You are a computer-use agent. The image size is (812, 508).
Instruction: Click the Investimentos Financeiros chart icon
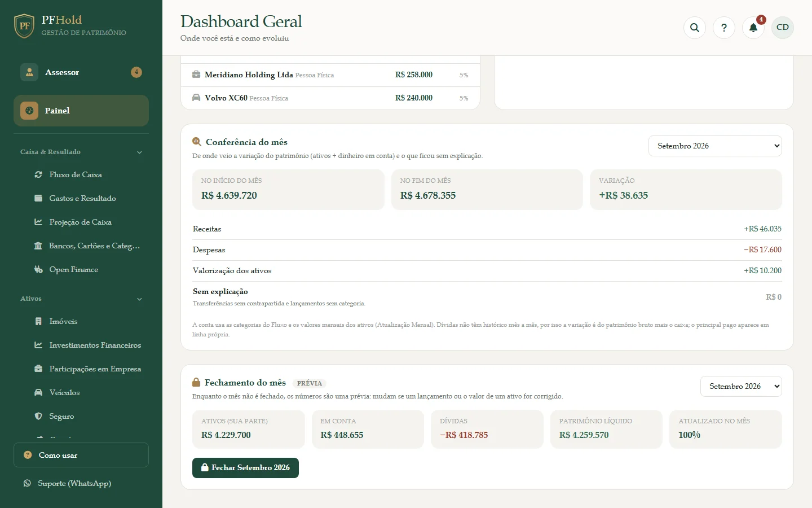point(38,345)
